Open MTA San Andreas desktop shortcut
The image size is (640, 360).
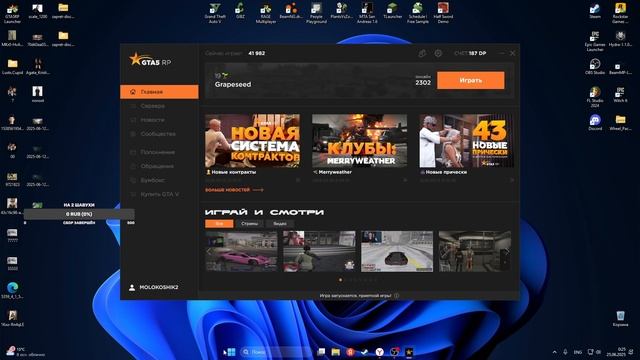(367, 13)
